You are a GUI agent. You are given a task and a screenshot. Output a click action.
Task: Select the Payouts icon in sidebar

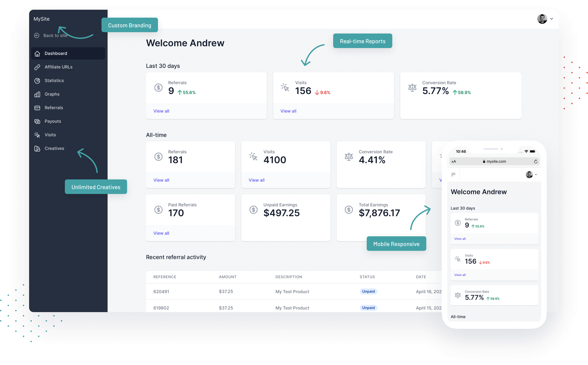[38, 121]
